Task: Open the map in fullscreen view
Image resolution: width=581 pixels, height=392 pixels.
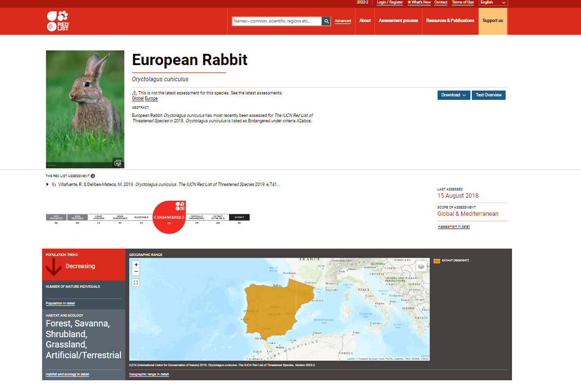Action: [136, 282]
